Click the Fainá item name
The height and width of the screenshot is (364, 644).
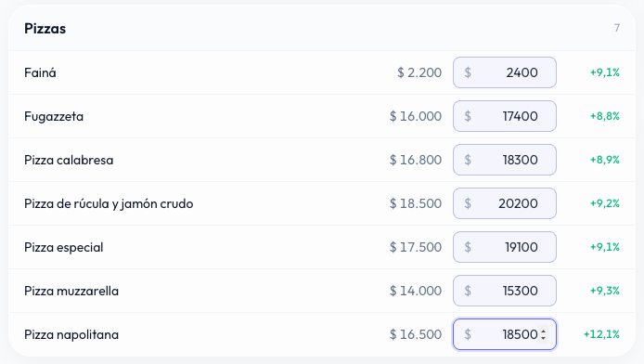40,72
